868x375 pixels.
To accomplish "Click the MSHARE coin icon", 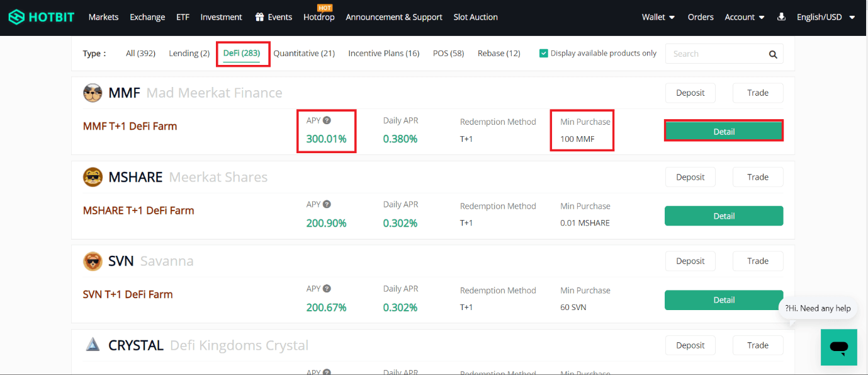I will [93, 177].
